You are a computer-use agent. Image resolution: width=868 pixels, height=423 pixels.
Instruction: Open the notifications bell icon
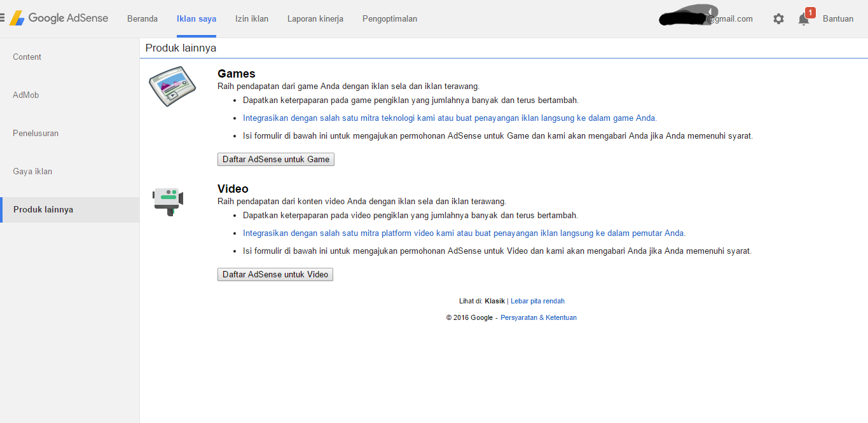804,19
